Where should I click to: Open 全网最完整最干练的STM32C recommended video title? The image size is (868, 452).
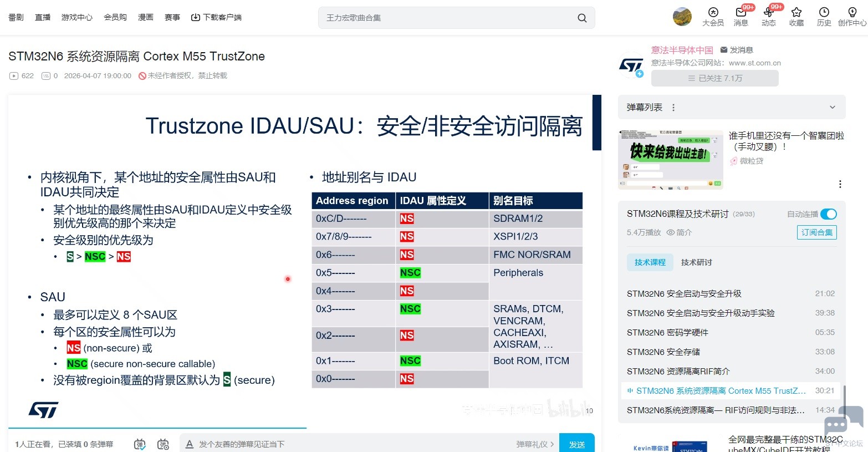(785, 444)
